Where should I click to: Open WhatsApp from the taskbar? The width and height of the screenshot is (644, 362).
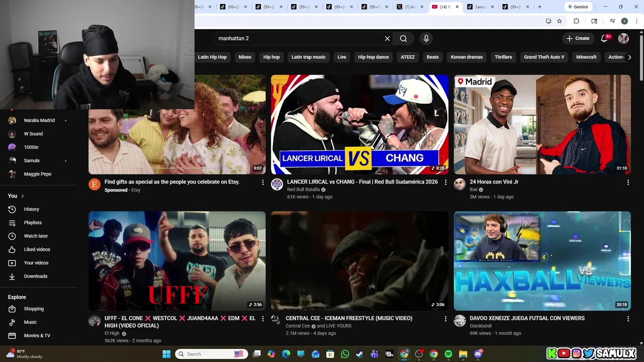coord(345,354)
